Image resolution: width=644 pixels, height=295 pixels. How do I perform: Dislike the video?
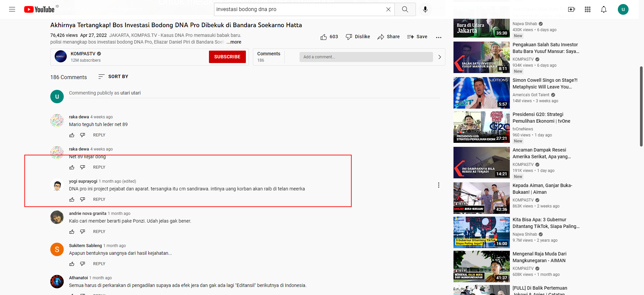tap(358, 37)
